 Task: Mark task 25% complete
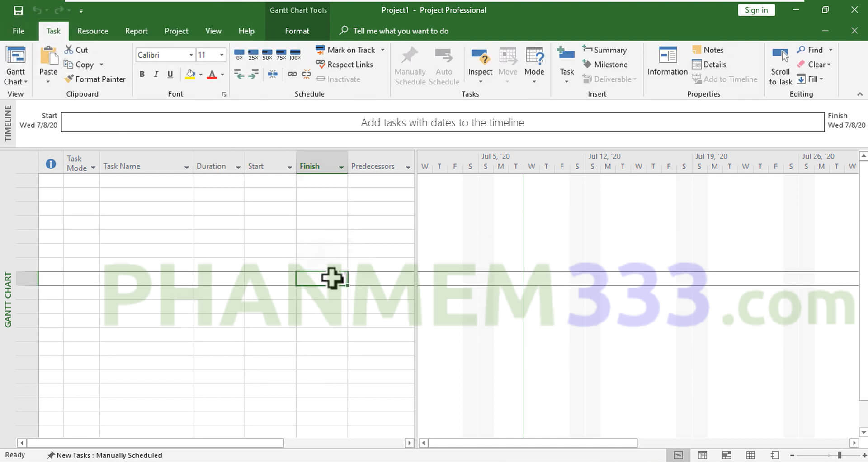coord(253,55)
